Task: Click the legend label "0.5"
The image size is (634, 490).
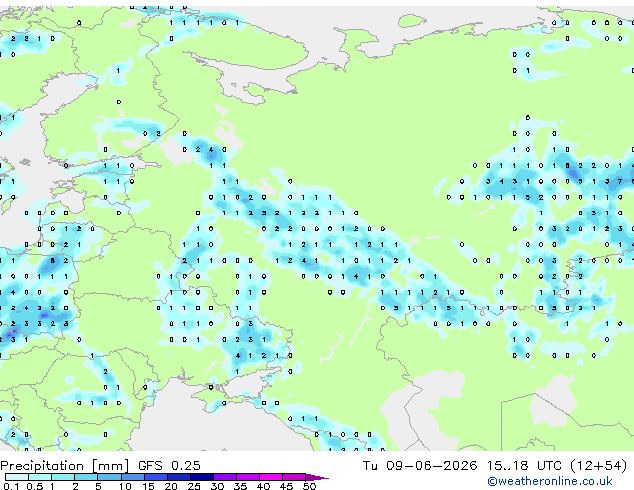Action: (34, 486)
